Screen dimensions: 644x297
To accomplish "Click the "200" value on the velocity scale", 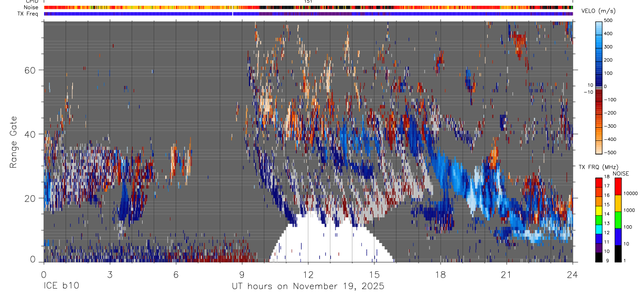I will tap(609, 60).
